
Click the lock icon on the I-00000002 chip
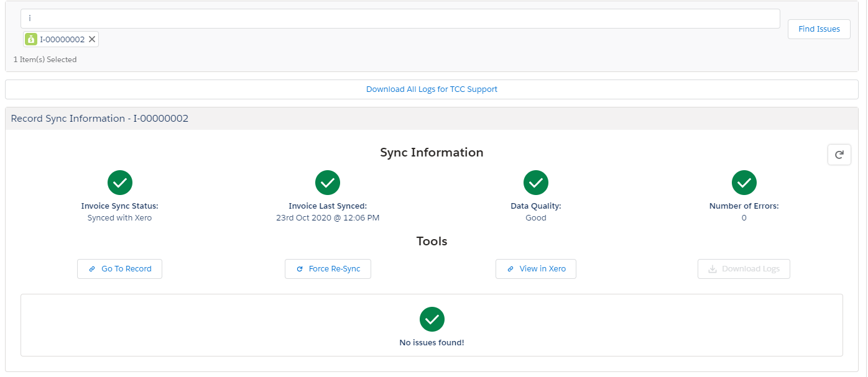coord(30,39)
